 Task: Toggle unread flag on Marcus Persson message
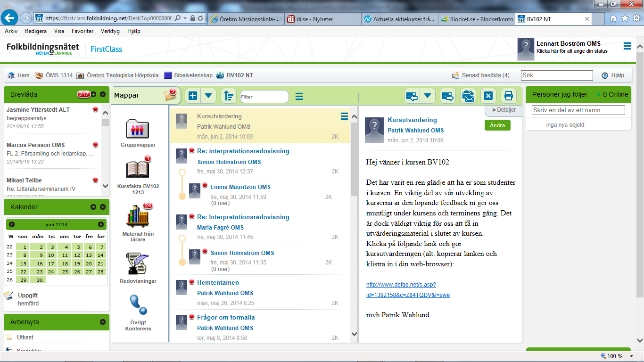click(95, 145)
